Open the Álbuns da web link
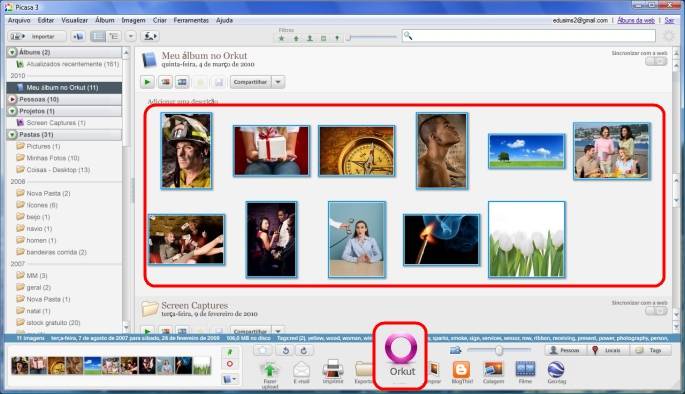This screenshot has width=685, height=394. (636, 21)
